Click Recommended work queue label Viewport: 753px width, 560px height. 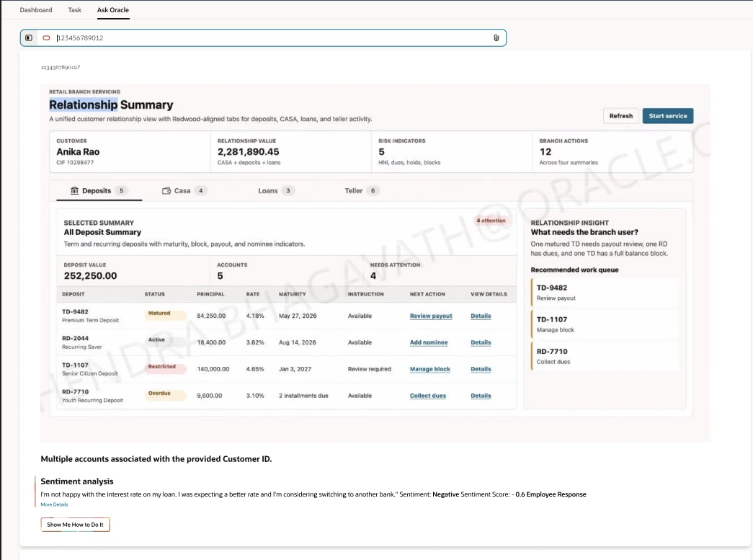[x=574, y=270]
